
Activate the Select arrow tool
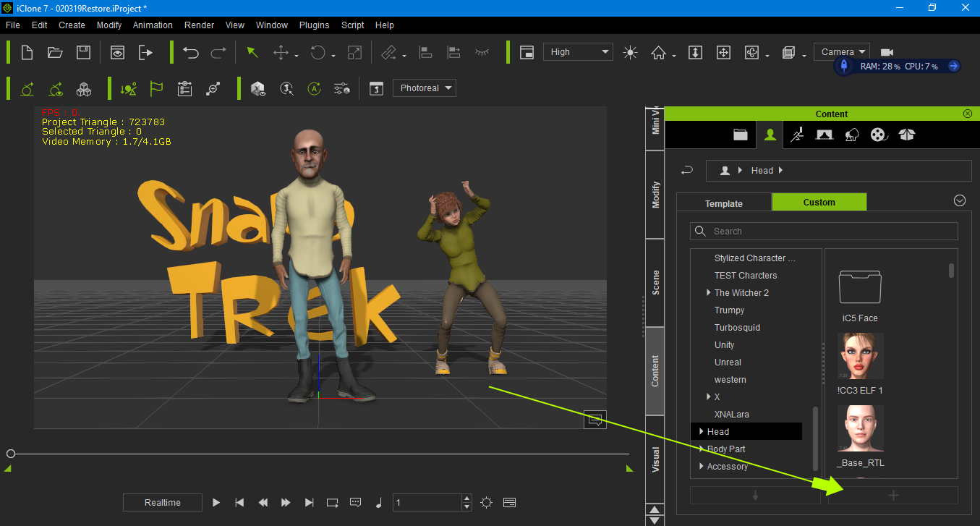[x=252, y=52]
